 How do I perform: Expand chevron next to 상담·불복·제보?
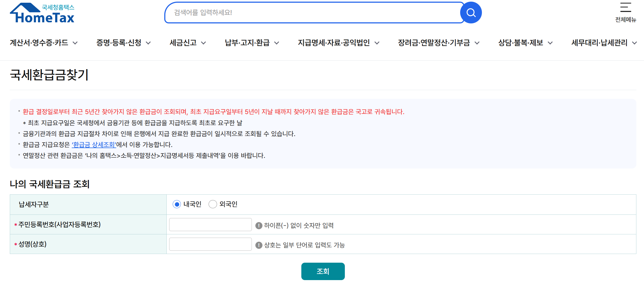tap(550, 43)
